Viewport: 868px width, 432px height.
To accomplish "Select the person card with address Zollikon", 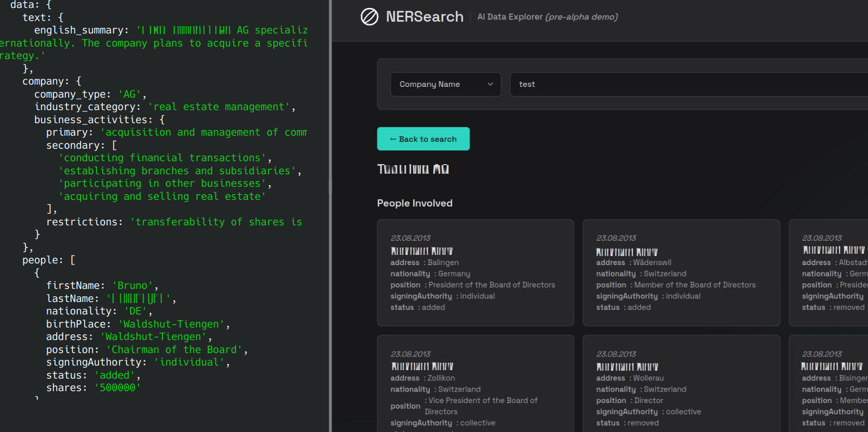I will tap(475, 383).
